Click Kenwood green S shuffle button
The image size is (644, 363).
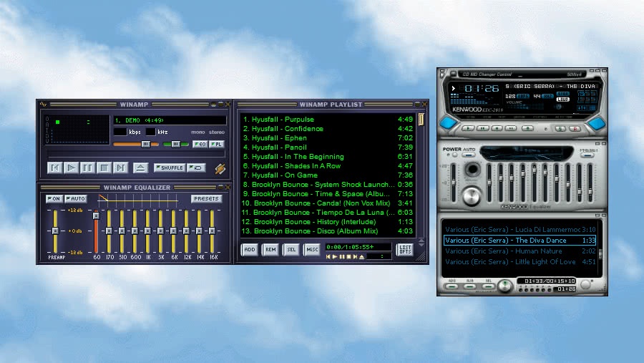(560, 129)
